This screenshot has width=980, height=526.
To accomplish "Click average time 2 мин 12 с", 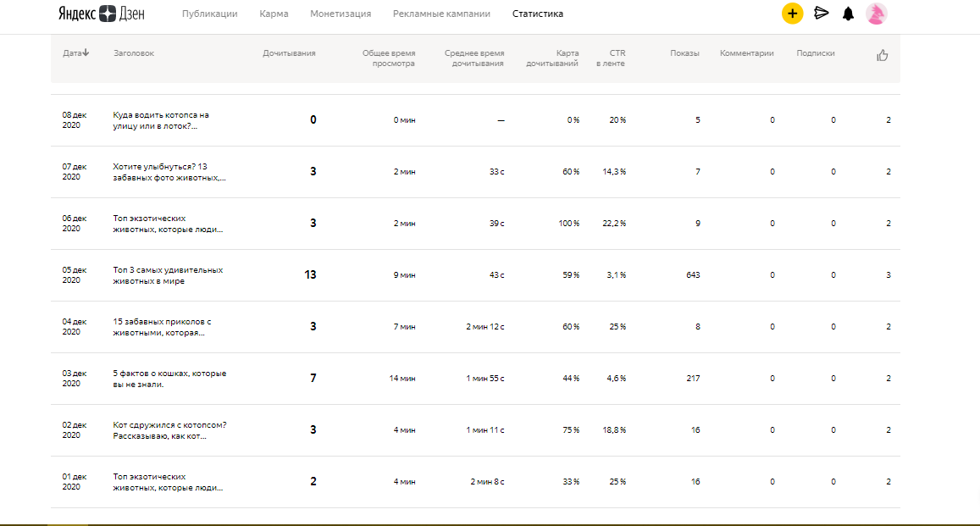I will [x=485, y=327].
